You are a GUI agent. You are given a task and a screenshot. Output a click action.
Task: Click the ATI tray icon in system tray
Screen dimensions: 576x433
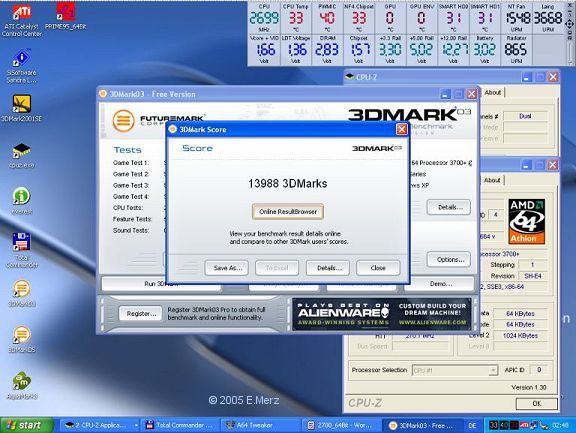(x=524, y=425)
